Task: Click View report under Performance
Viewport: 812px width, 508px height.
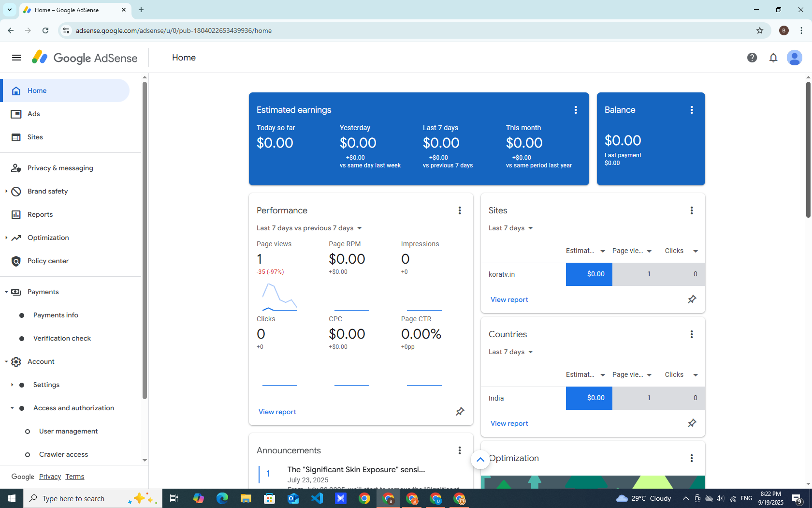Action: point(277,412)
